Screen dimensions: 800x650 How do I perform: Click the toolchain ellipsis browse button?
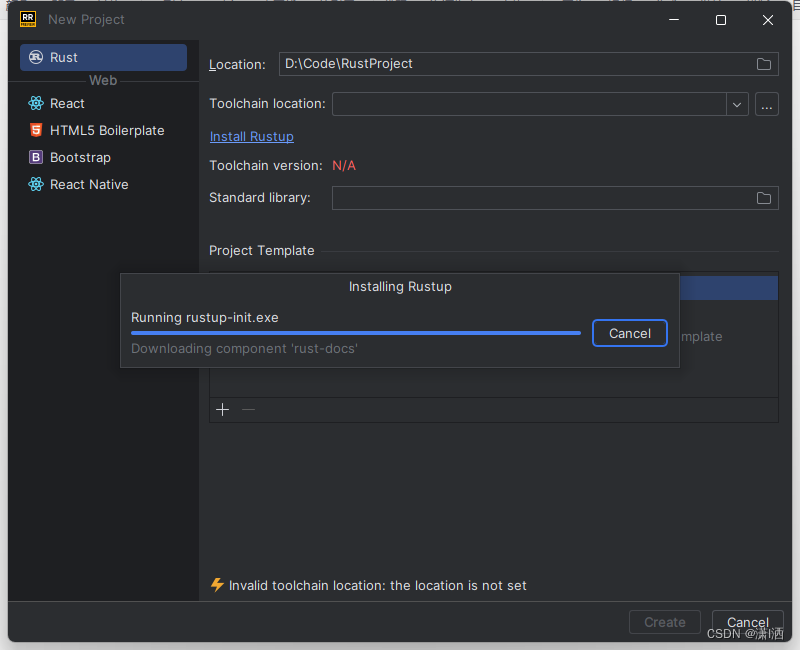766,105
